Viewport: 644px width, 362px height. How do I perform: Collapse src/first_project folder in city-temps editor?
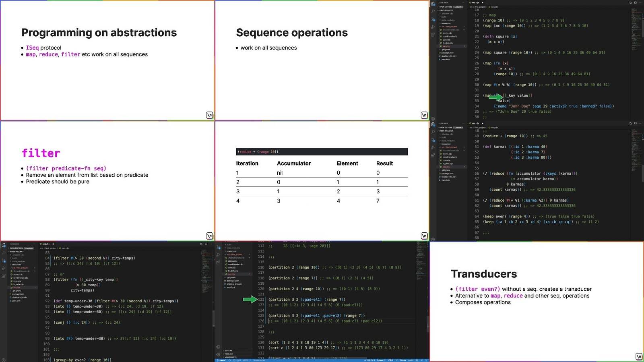19,268
